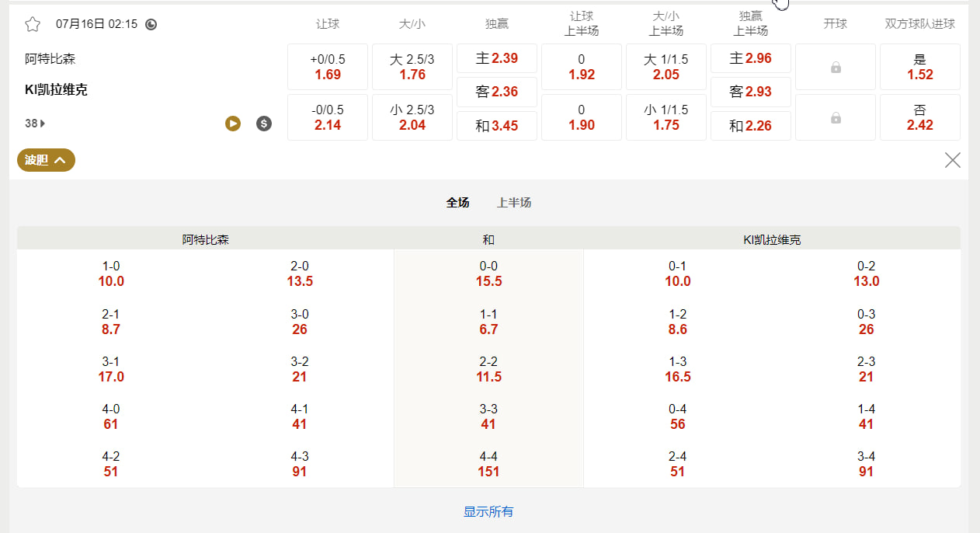Bet correct score 4-2 at 51

pyautogui.click(x=111, y=464)
